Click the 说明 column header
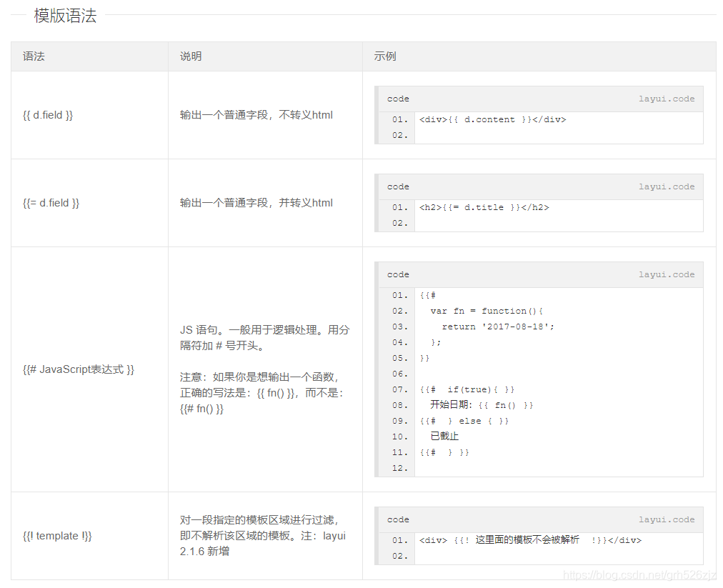This screenshot has height=588, width=723. pyautogui.click(x=189, y=56)
